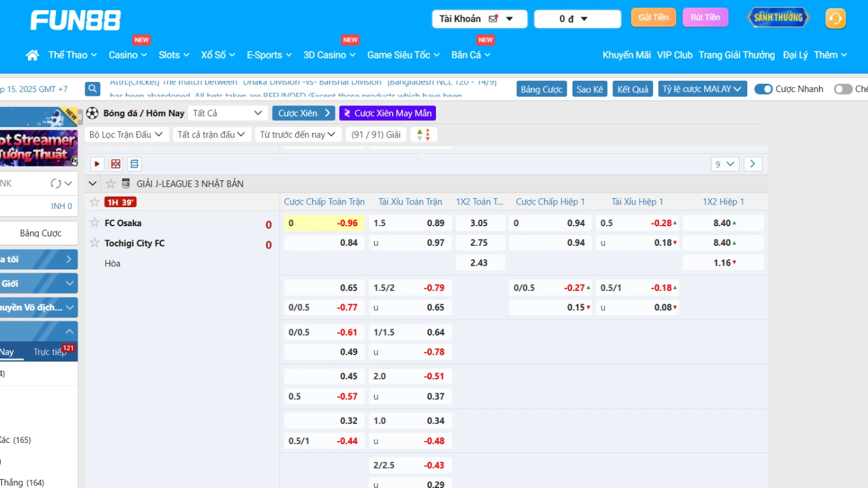Open the Tỷ lệ cược MALAY dropdown
Screen dimensions: 868x488
[x=702, y=89]
